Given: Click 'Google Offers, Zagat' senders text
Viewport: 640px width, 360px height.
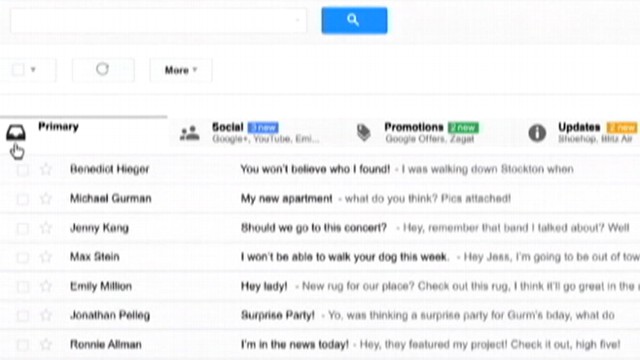Looking at the screenshot, I should coord(430,139).
